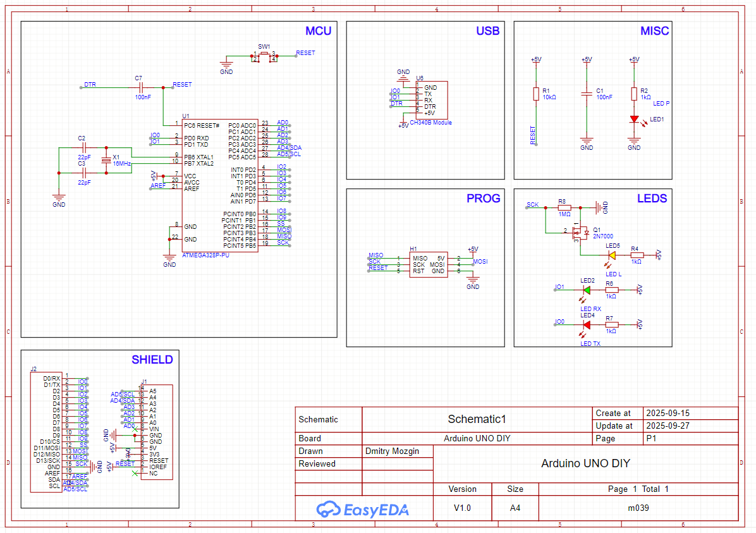Select the C1 100nF capacitor in MISC
The image size is (756, 533).
pos(587,93)
